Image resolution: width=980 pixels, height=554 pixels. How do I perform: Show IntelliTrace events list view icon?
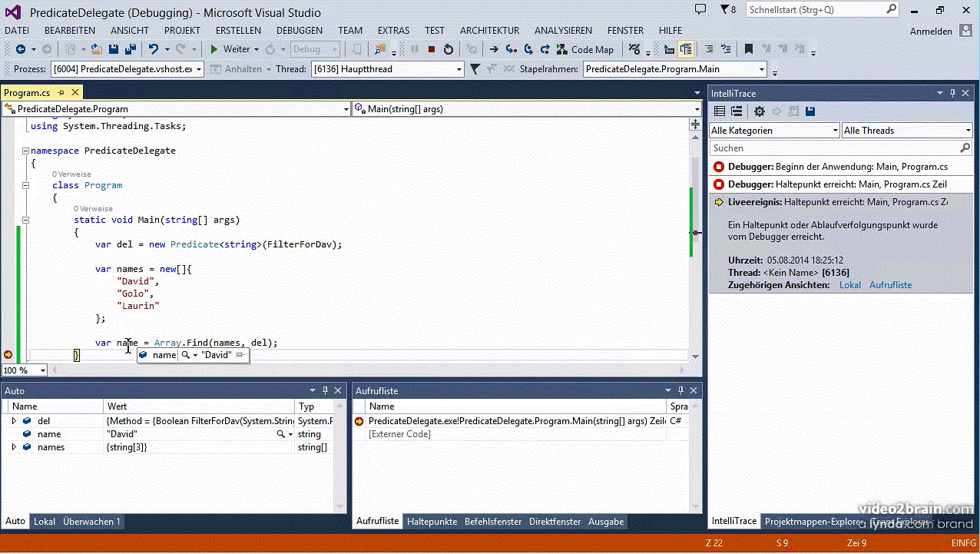720,111
